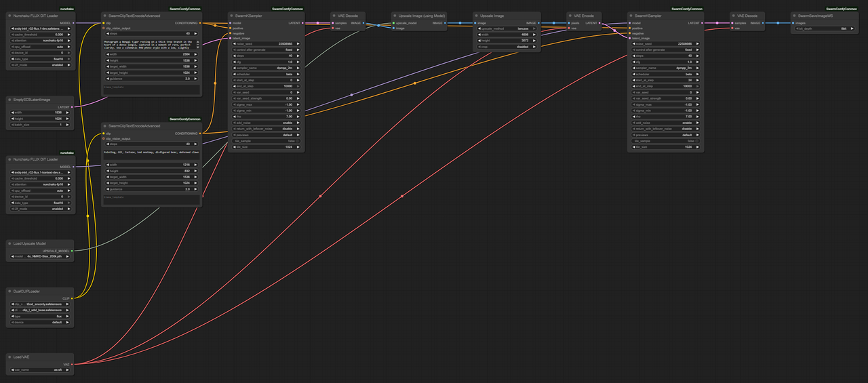This screenshot has height=383, width=868.
Task: Decrease height value in EmptySD3LatentImage with left arrow
Action: [12, 119]
